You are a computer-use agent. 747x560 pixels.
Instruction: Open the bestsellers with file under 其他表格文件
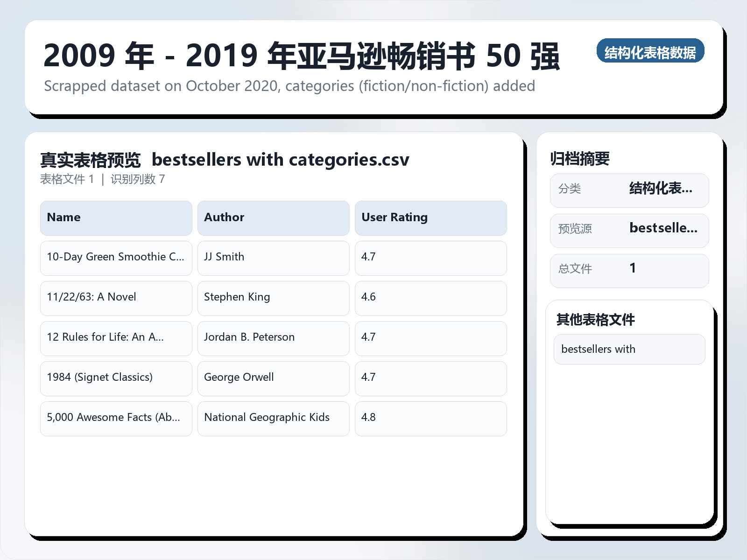coord(629,349)
